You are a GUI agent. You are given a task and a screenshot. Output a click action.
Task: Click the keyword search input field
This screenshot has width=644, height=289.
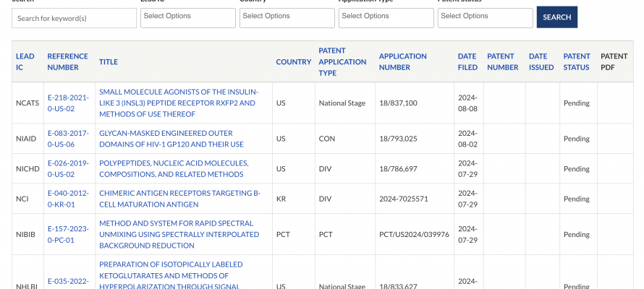click(x=74, y=18)
